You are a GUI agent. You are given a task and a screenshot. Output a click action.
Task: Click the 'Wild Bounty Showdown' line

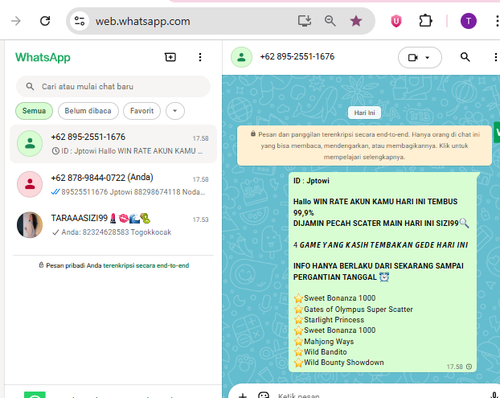(x=339, y=362)
